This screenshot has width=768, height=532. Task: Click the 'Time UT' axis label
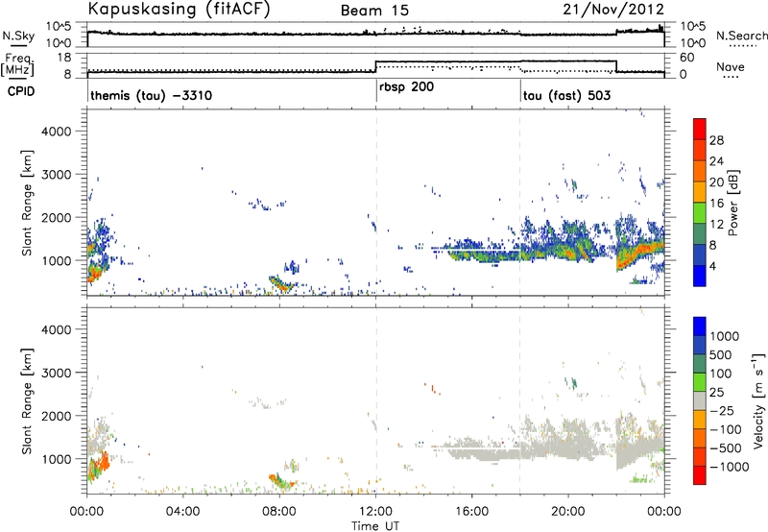click(x=375, y=526)
